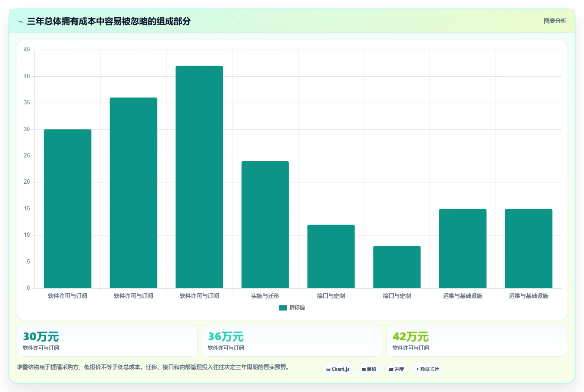Image resolution: width=584 pixels, height=392 pixels.
Task: Click the y-axis value 45
Action: pyautogui.click(x=27, y=50)
